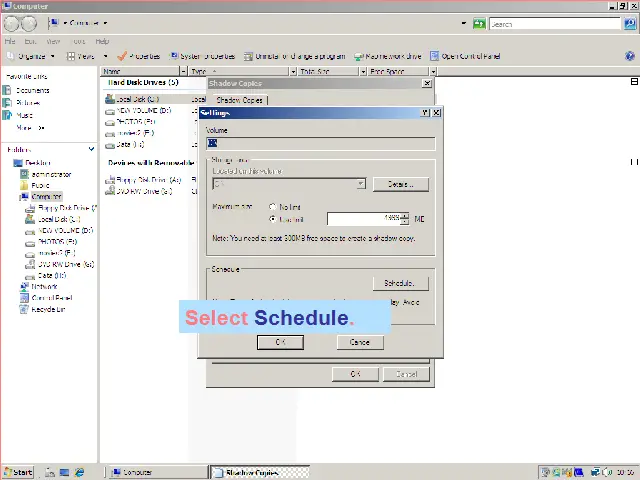Click the Forward navigation button
640x480 pixels.
29,24
